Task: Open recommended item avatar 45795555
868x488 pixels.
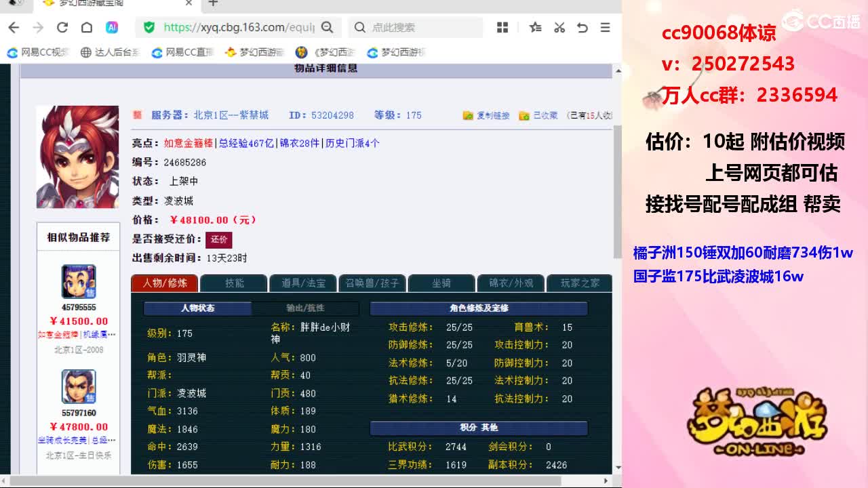Action: (x=79, y=282)
